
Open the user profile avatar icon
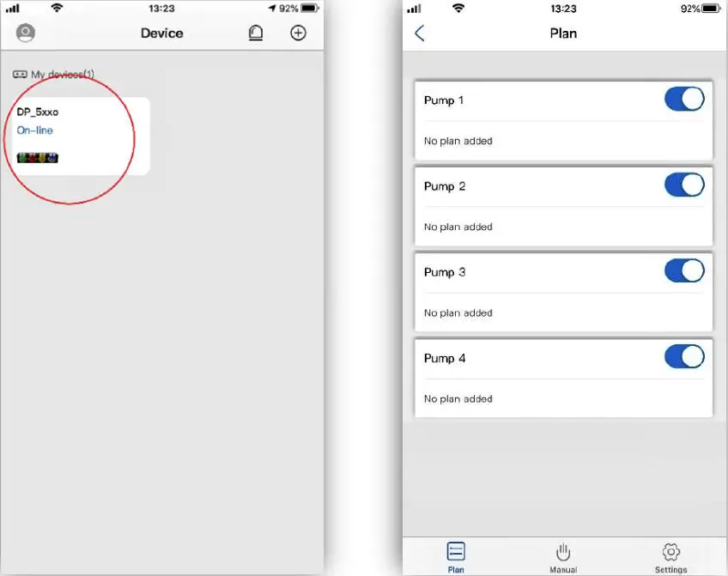click(x=26, y=33)
